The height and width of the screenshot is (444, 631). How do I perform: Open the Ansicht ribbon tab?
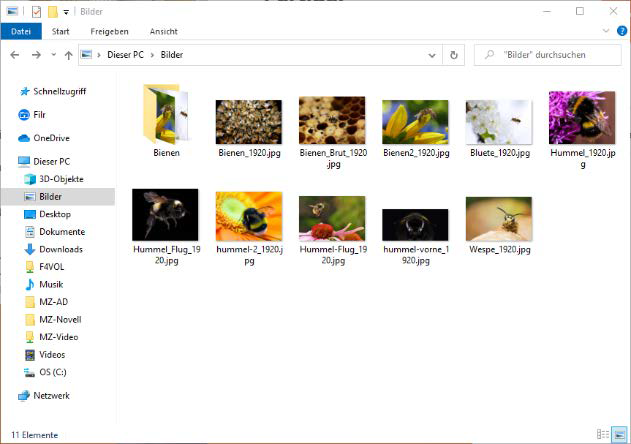[x=163, y=31]
